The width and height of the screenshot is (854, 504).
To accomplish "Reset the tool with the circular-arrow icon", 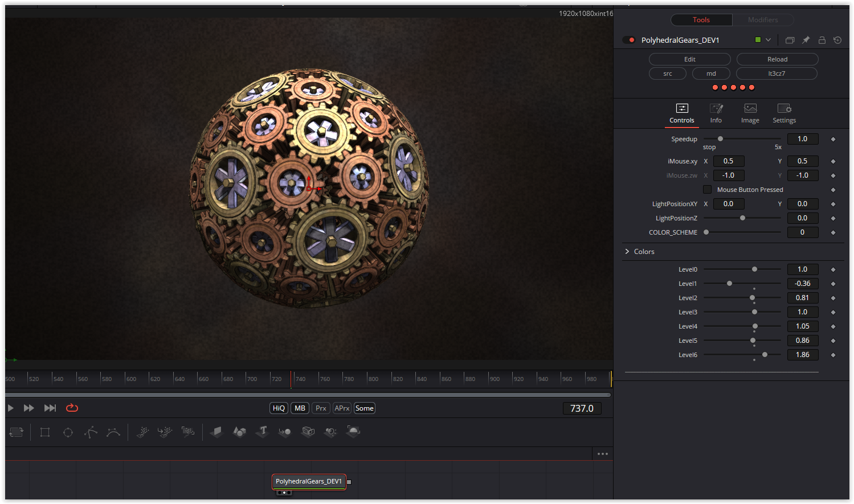I will [x=837, y=40].
